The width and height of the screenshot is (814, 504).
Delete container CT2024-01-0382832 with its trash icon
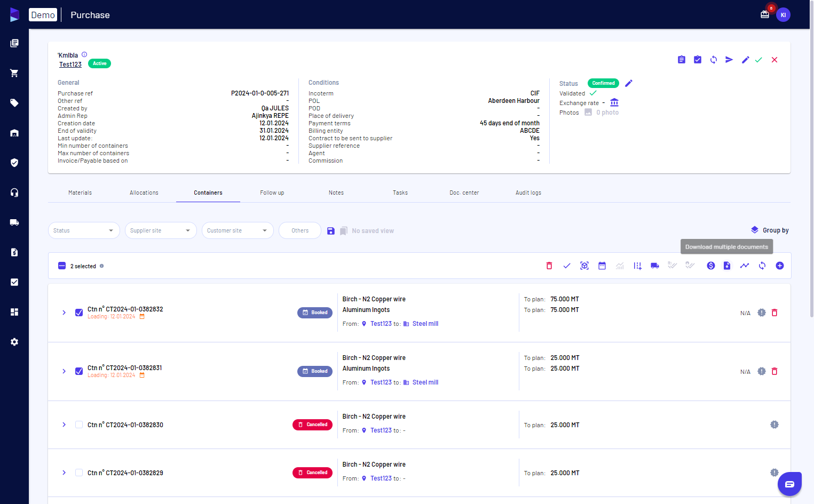coord(775,313)
